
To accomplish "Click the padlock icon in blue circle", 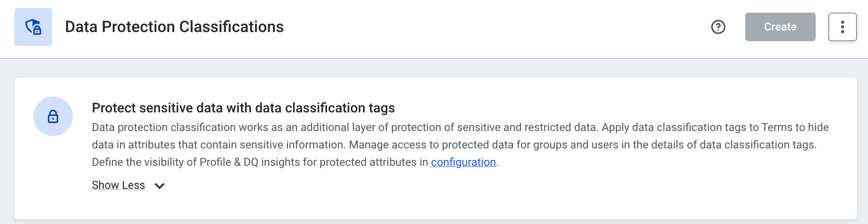I will point(53,116).
